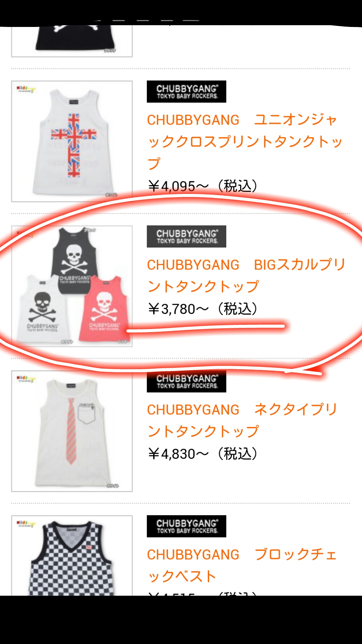Open CHUBBYGANG ユニオンジャッククロスプリントタンクトップ link
362x644 pixels.
(244, 142)
